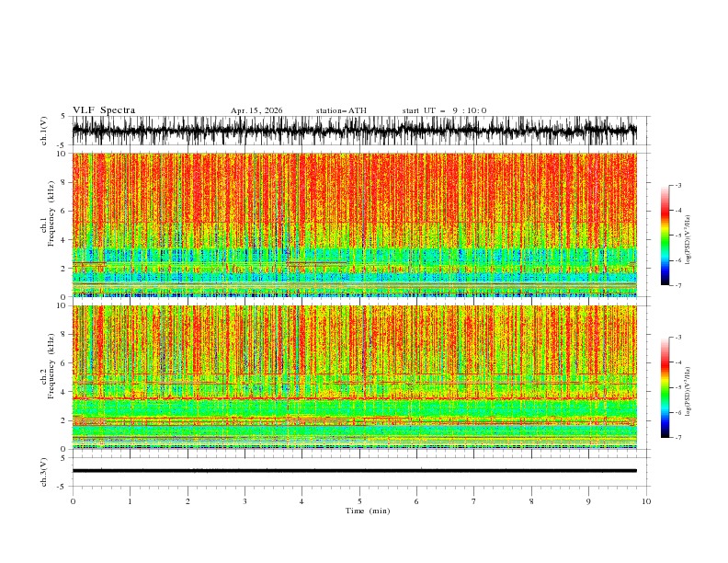Click the date label 'Apr. 15, 2026'
Screen dimensions: 728x563
pos(256,110)
